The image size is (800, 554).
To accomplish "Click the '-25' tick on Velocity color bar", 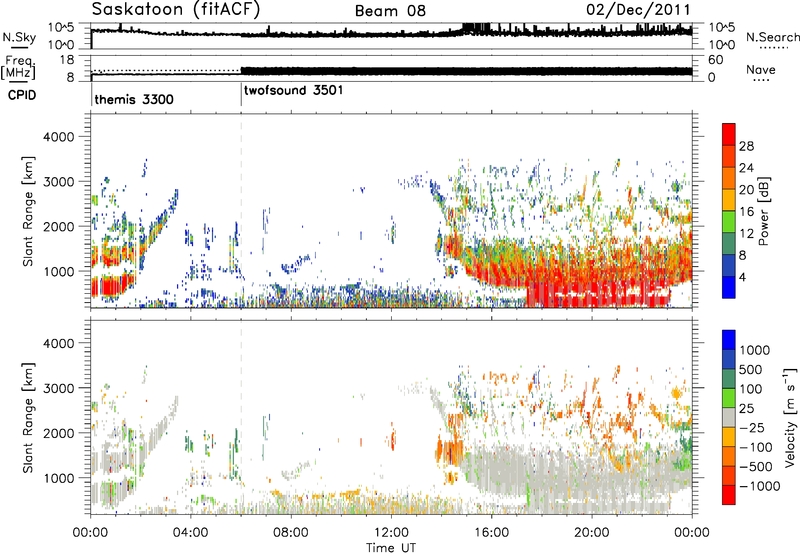I will (752, 427).
